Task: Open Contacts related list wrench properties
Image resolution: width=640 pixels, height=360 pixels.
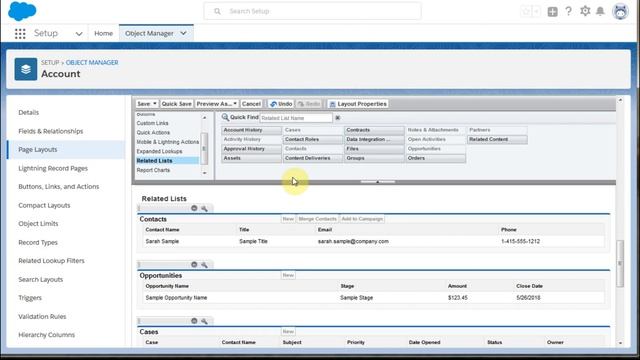Action: click(204, 208)
